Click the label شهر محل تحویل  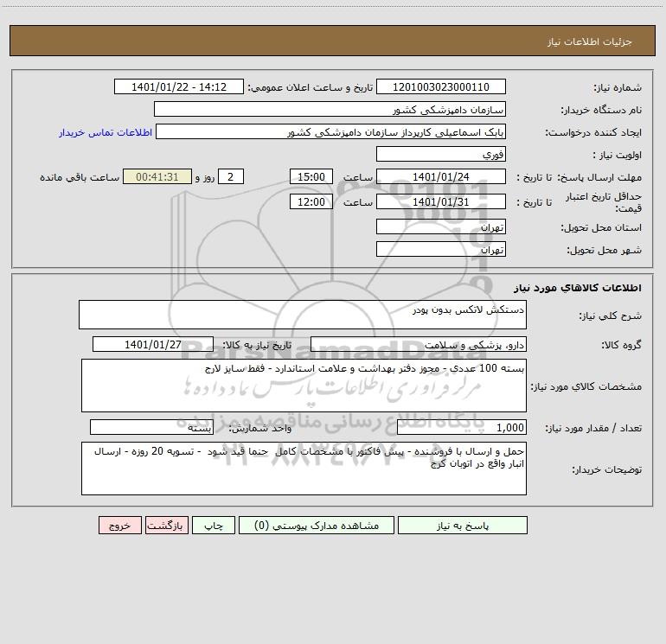click(605, 251)
